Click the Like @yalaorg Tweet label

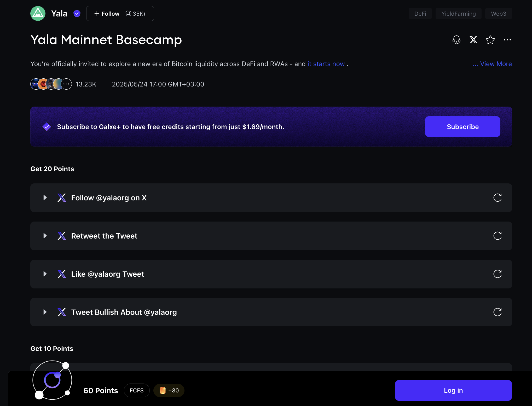pyautogui.click(x=107, y=274)
